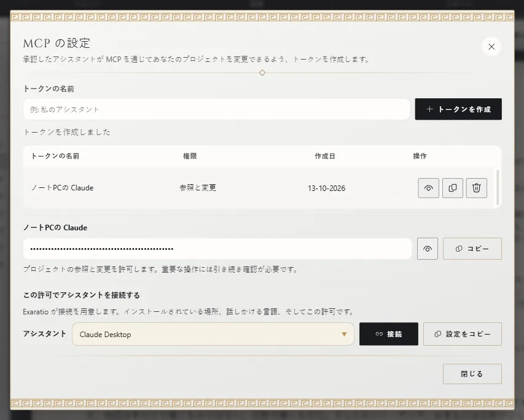Click the 権限 column header
The height and width of the screenshot is (420, 524).
click(x=190, y=156)
